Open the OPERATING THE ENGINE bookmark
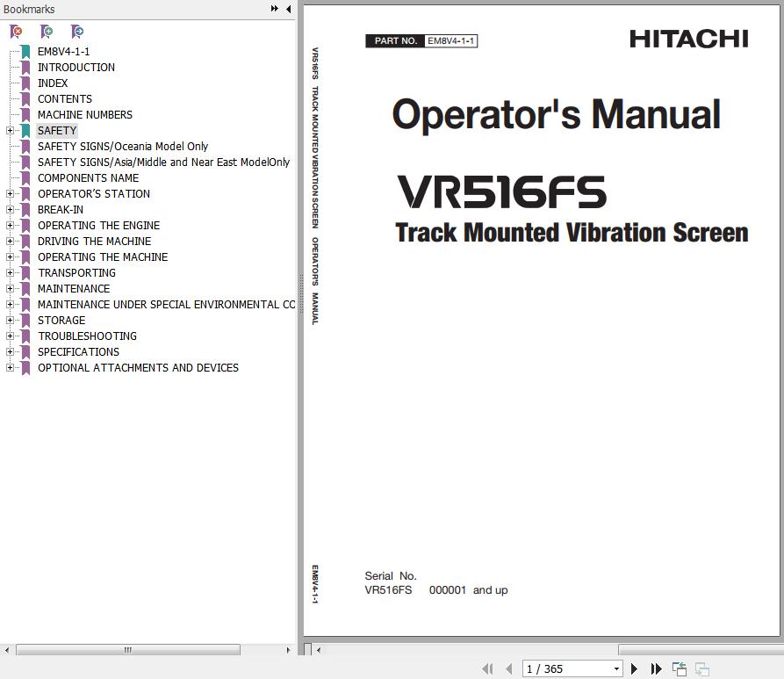Viewport: 784px width, 679px height. click(98, 226)
